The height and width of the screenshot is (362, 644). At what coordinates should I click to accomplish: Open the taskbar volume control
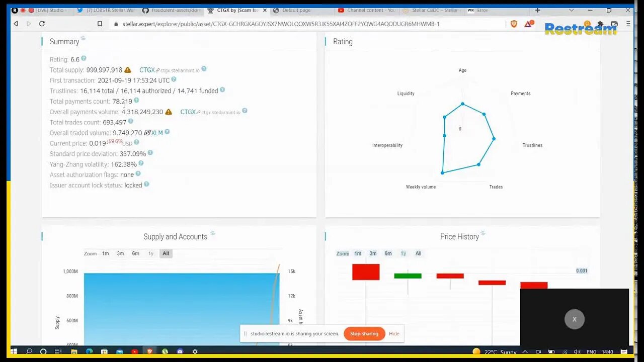577,352
